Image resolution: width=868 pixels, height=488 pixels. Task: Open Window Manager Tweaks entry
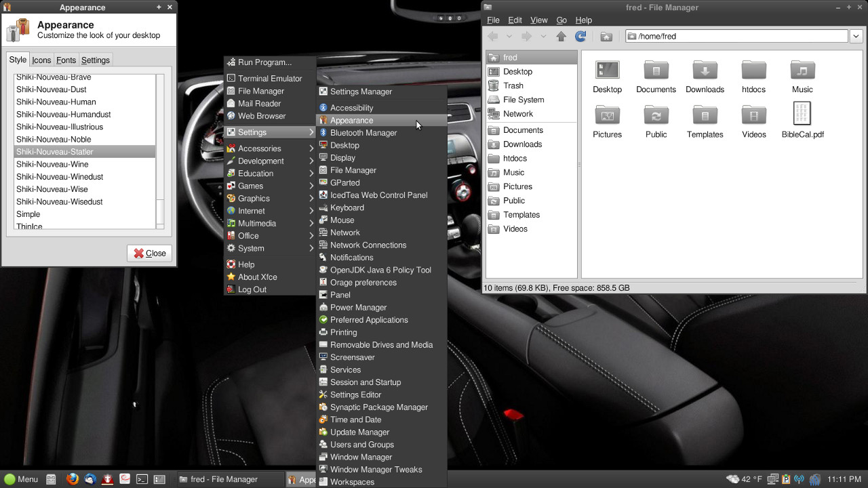click(381, 470)
